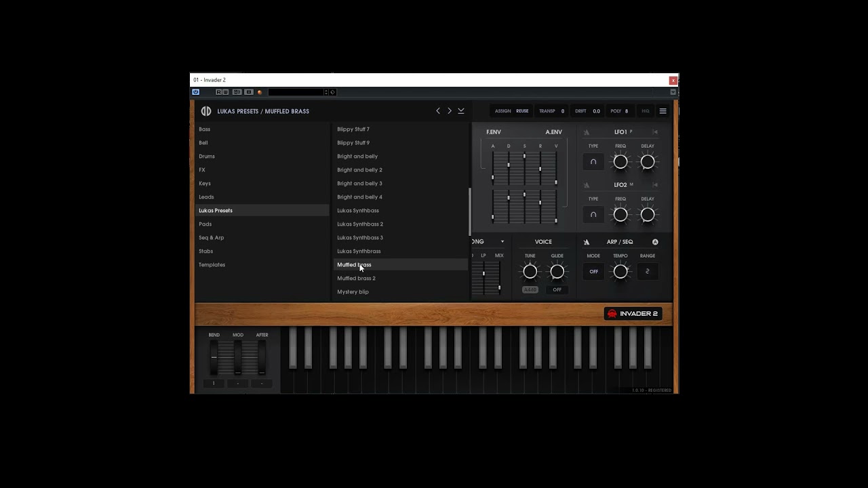
Task: Click the voice TUNE knob
Action: (530, 272)
